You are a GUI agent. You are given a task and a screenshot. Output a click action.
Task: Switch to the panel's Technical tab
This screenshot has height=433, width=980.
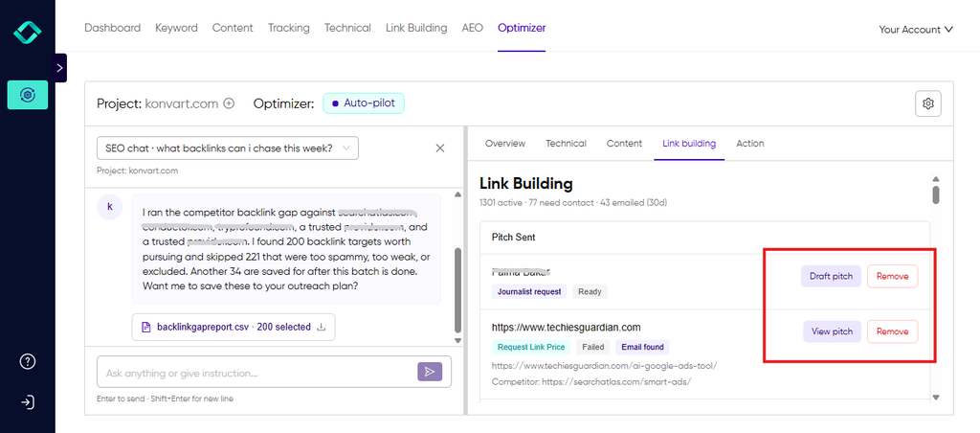click(566, 144)
